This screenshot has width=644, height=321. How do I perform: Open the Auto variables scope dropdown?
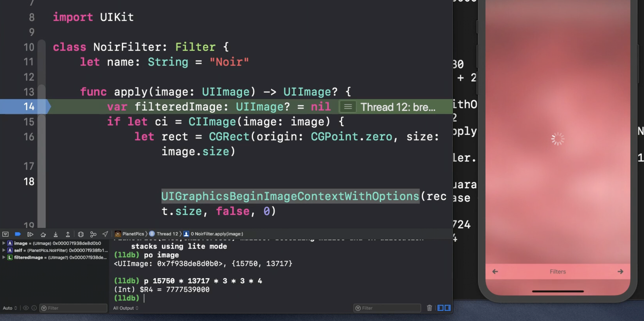10,308
